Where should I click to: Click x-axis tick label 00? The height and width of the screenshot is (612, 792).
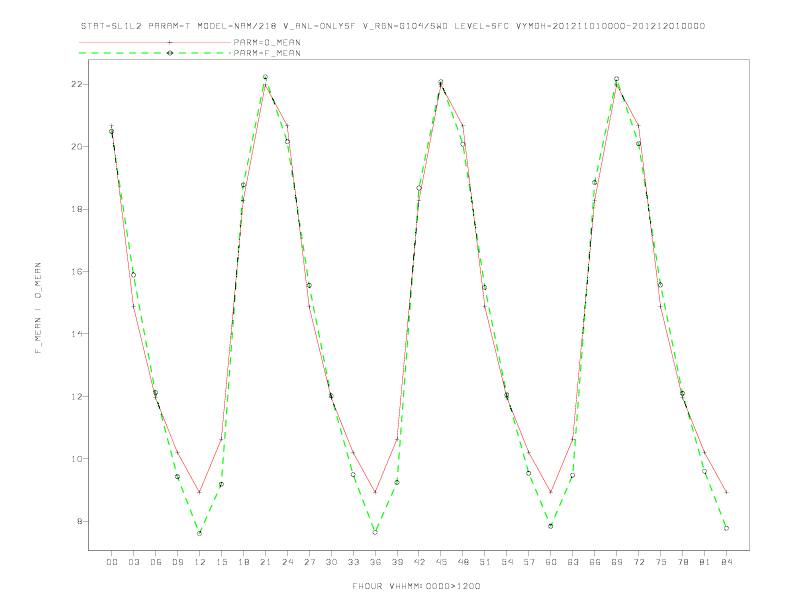click(112, 562)
